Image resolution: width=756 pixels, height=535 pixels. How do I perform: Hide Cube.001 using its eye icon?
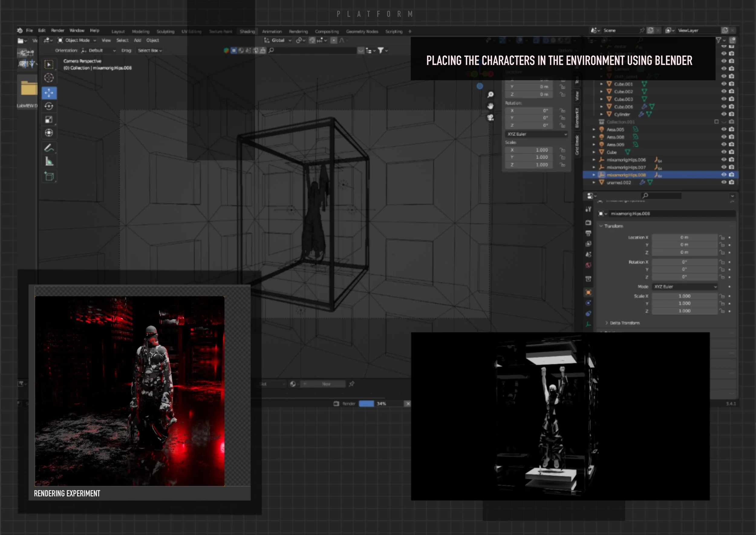coord(724,84)
